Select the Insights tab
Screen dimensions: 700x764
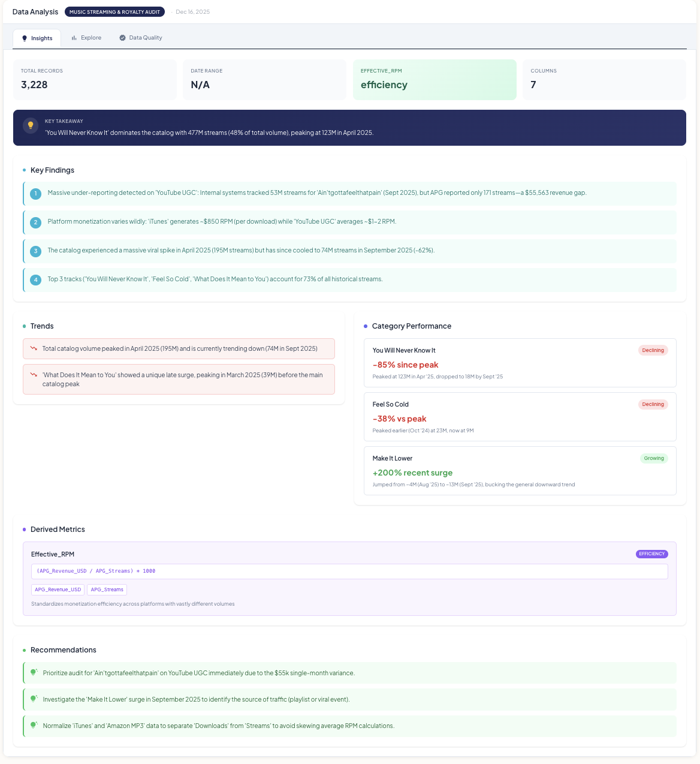tap(37, 38)
